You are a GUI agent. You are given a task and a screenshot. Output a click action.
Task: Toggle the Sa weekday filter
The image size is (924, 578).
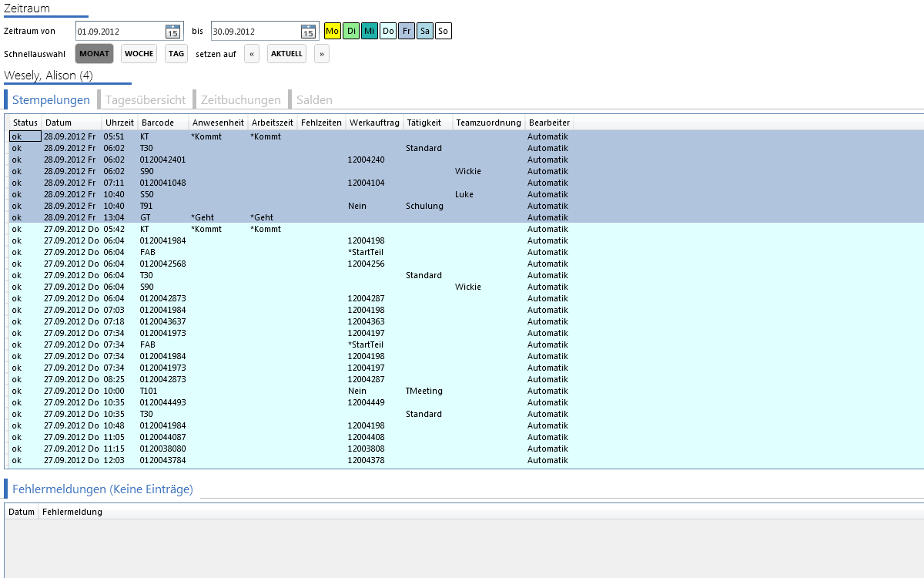(425, 31)
